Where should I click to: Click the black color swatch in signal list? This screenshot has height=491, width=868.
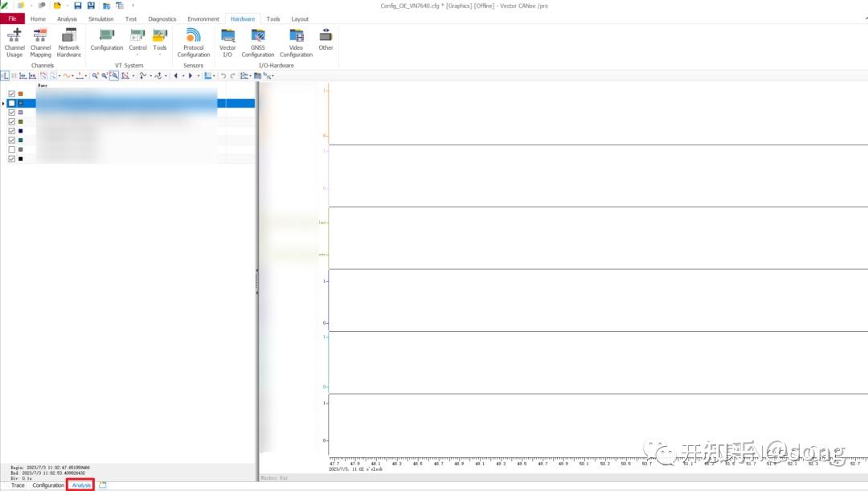pyautogui.click(x=20, y=159)
